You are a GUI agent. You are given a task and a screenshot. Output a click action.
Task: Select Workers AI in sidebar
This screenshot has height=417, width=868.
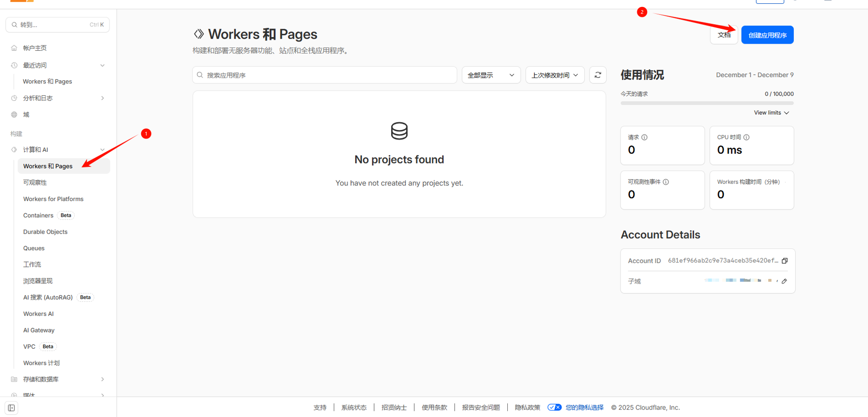tap(39, 314)
